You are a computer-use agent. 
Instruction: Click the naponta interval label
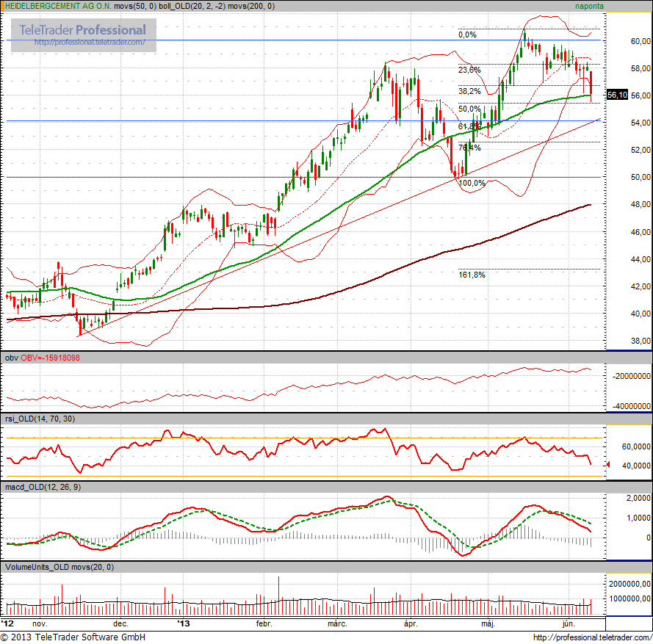coord(589,7)
